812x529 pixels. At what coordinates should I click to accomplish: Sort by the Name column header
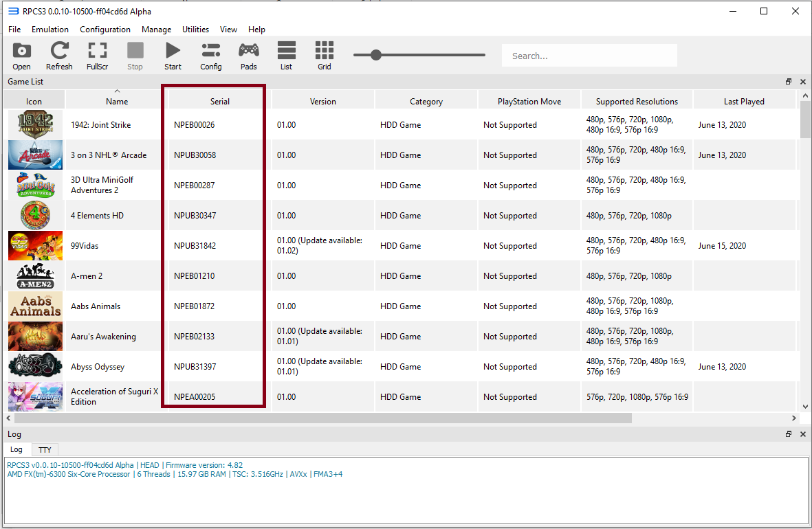[117, 102]
